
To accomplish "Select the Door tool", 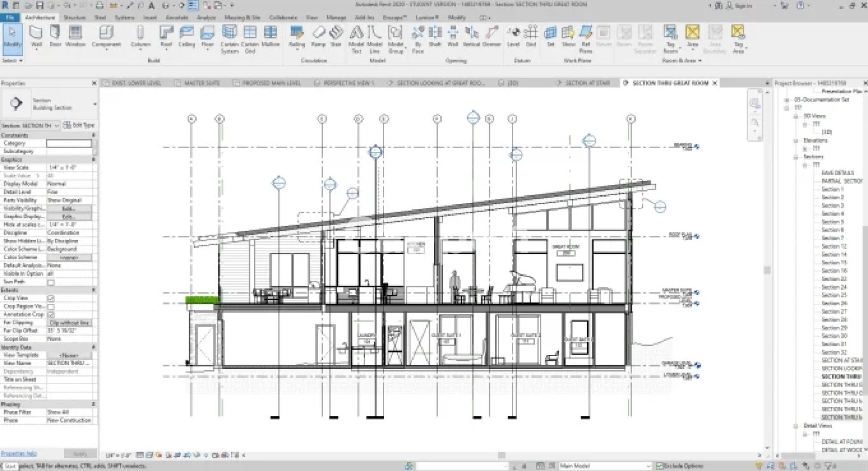I will [x=55, y=36].
